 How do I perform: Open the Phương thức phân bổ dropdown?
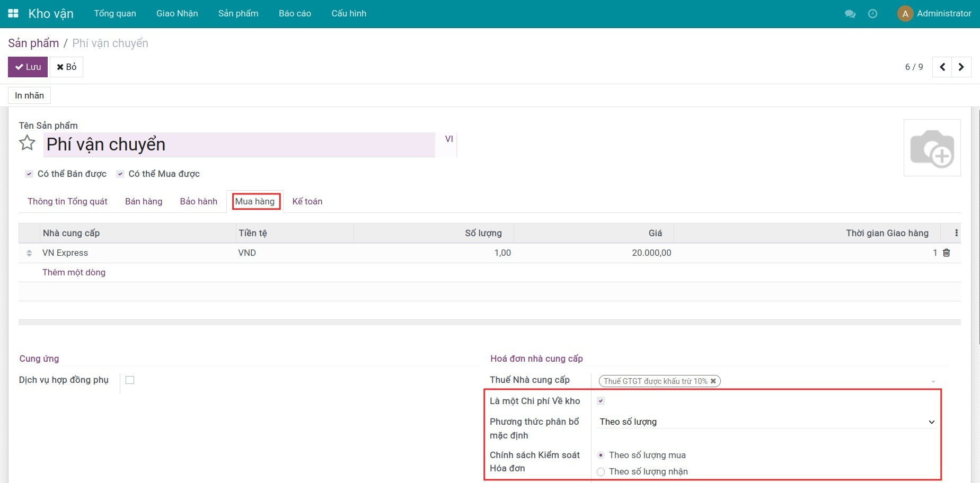[x=766, y=422]
